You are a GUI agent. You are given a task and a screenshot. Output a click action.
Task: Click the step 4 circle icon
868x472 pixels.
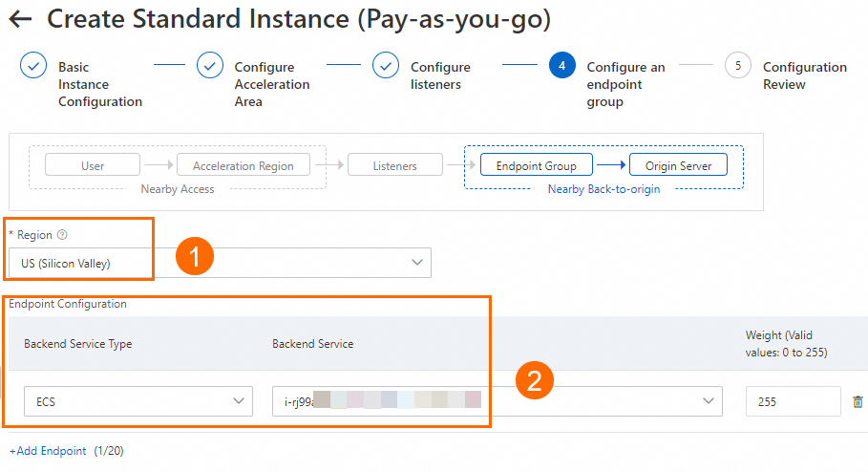[x=561, y=66]
